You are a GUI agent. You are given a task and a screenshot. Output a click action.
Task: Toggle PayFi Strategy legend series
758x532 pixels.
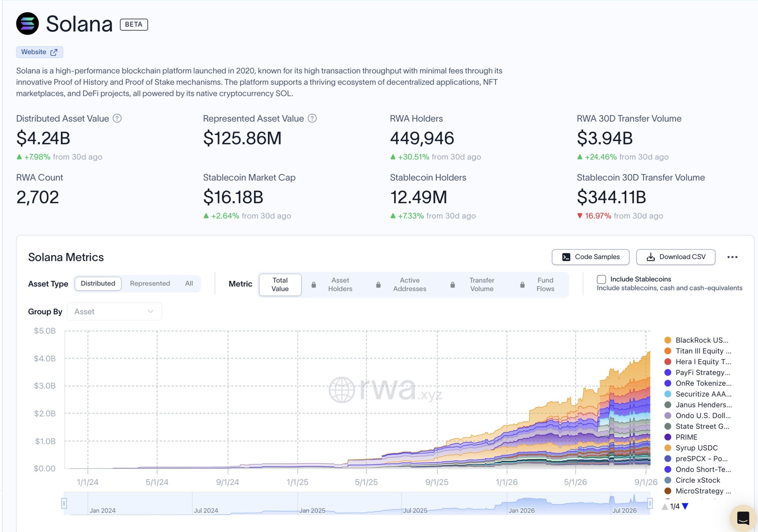click(x=697, y=373)
